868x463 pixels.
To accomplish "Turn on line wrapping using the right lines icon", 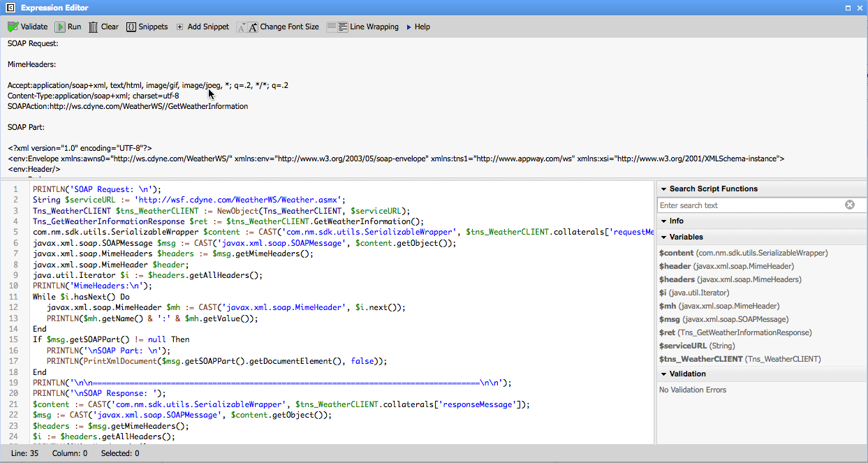I will (x=343, y=27).
